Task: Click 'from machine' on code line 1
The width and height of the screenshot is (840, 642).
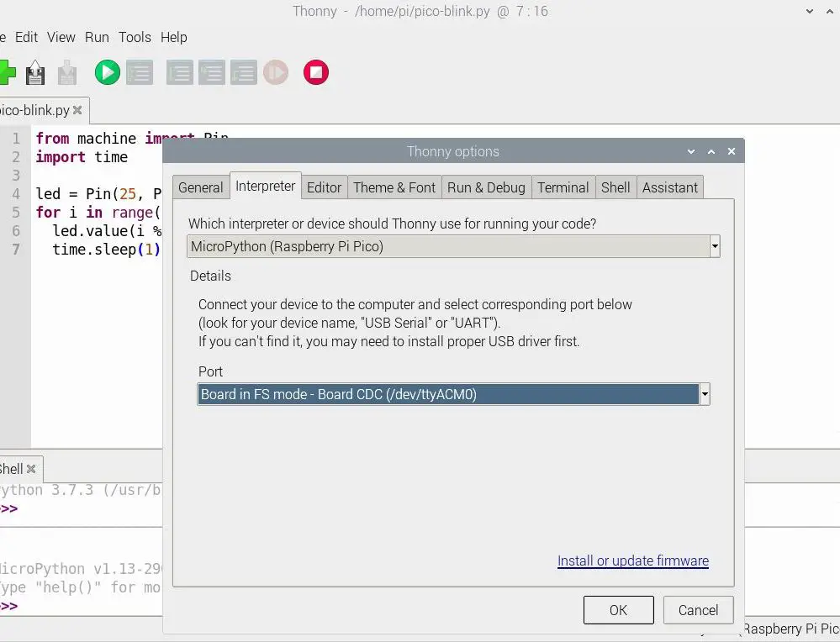Action: 86,139
